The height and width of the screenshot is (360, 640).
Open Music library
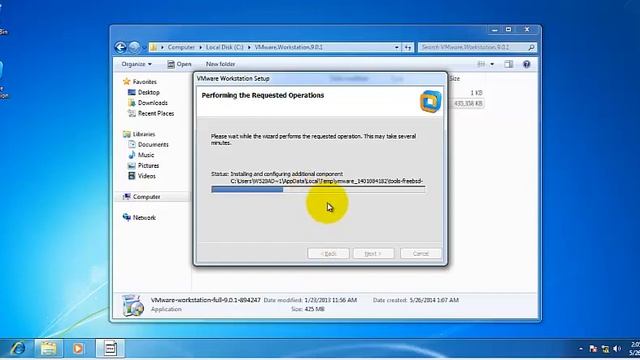pos(141,155)
